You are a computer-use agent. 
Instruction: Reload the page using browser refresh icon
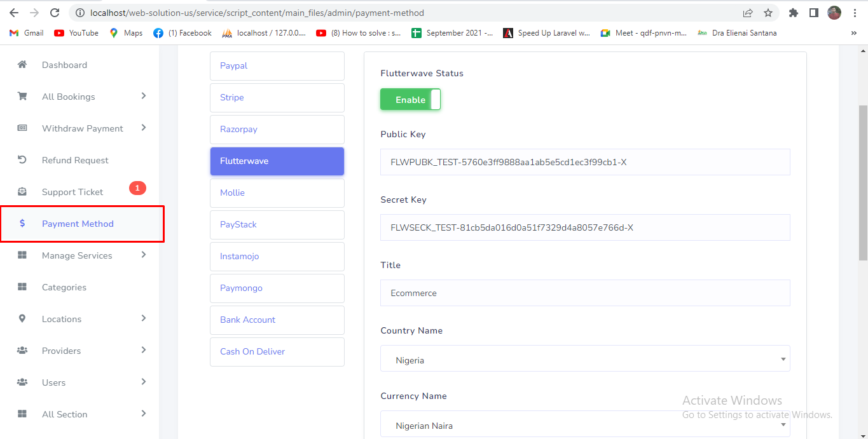point(55,13)
